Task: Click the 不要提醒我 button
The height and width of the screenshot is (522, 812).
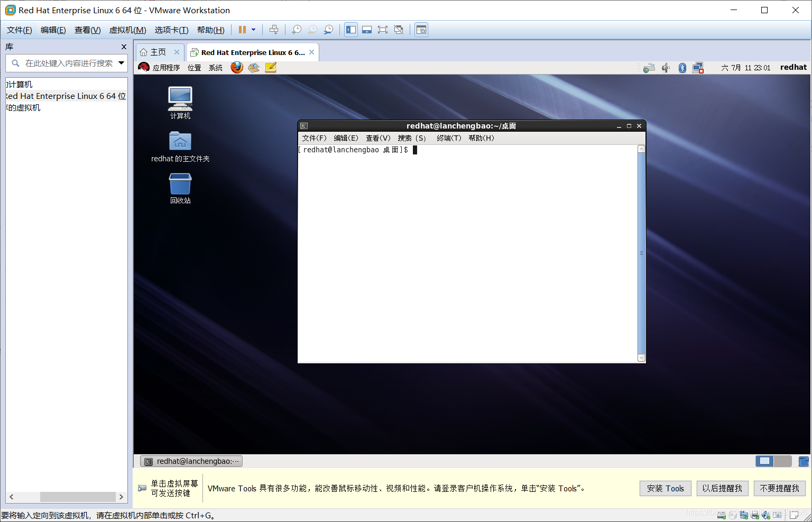Action: (x=779, y=488)
